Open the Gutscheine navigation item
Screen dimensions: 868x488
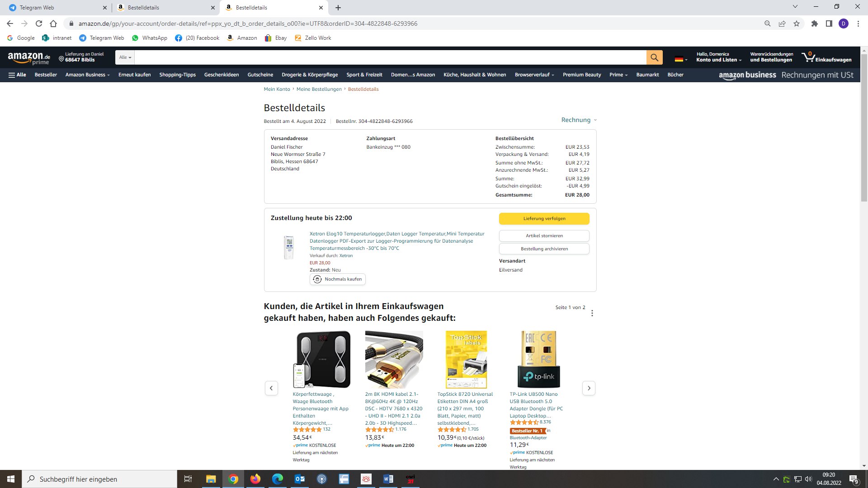tap(260, 75)
